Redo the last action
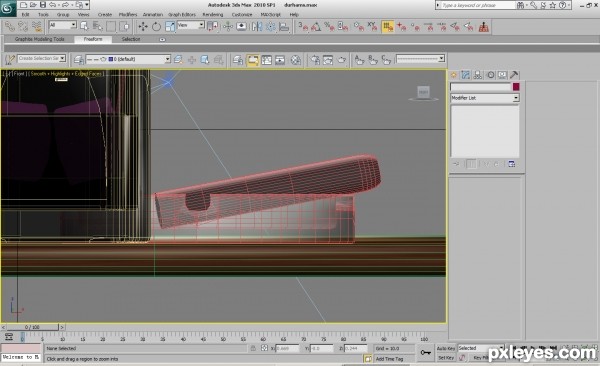 click(65, 5)
